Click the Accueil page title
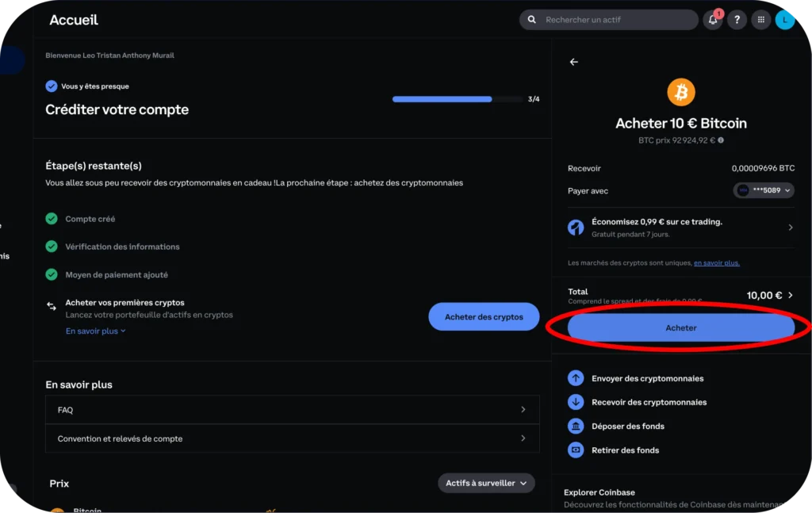The height and width of the screenshot is (513, 812). coord(74,20)
